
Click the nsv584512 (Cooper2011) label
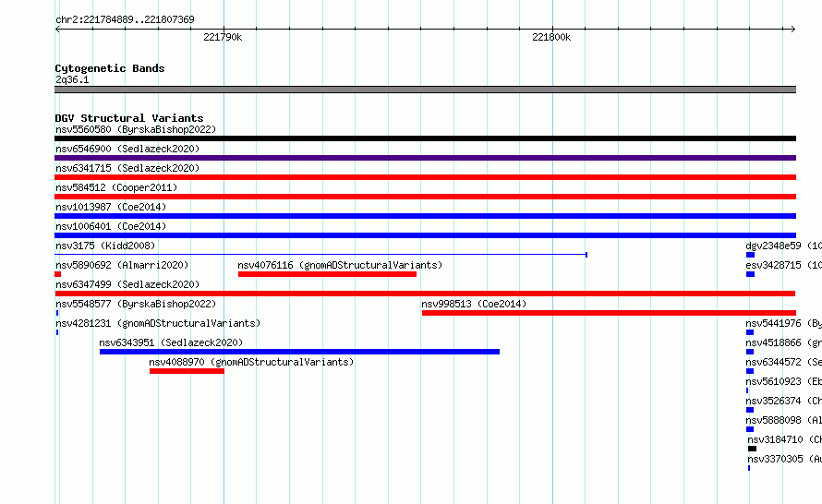(x=116, y=187)
